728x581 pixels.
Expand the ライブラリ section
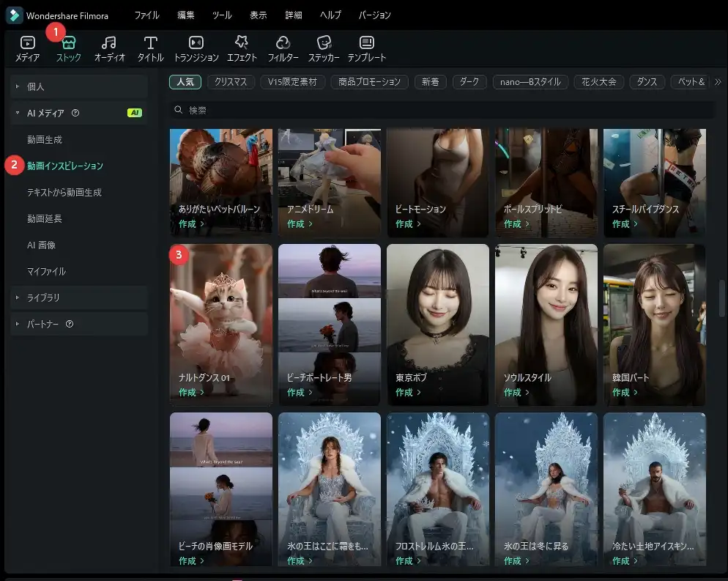17,297
